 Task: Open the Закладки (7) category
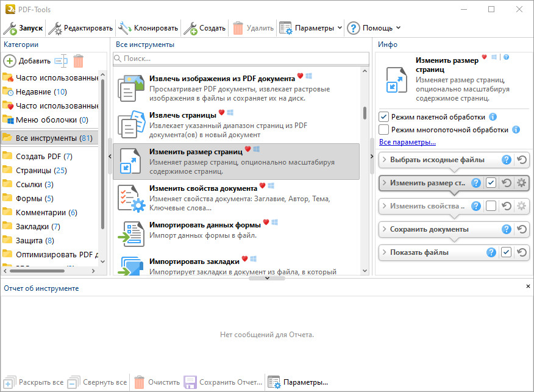tap(31, 226)
